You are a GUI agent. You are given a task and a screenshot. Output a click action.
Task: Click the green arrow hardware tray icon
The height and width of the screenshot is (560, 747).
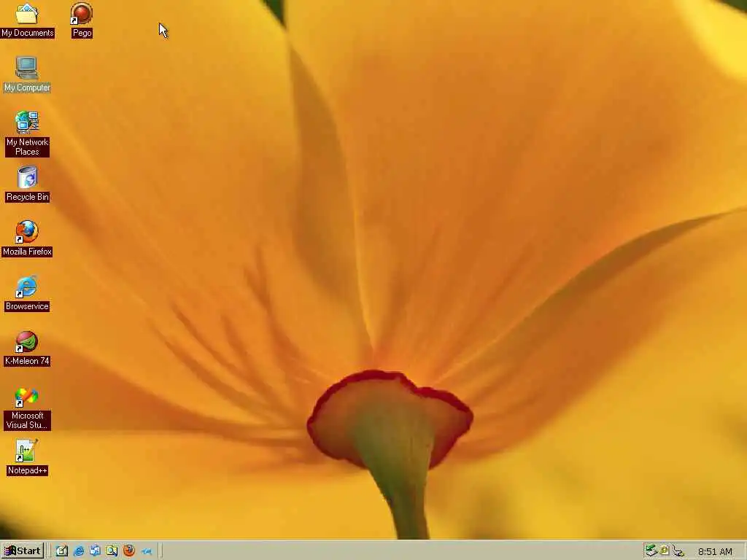651,551
